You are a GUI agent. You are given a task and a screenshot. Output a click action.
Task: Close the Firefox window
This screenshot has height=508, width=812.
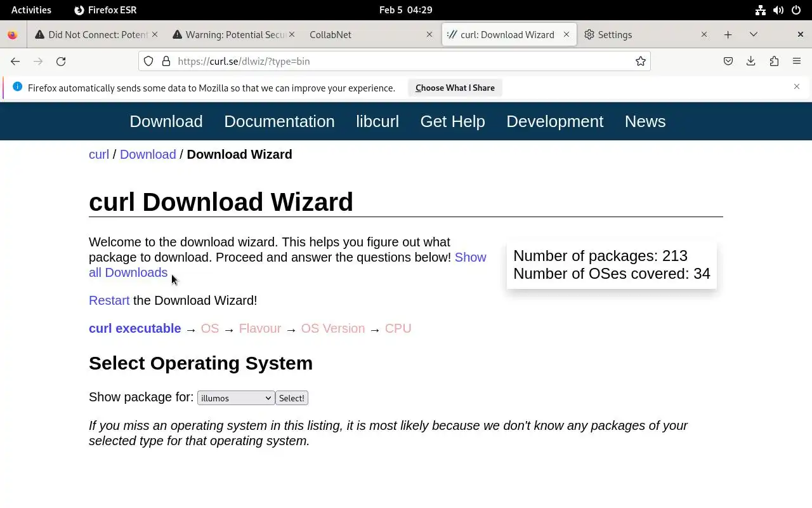[x=801, y=34]
